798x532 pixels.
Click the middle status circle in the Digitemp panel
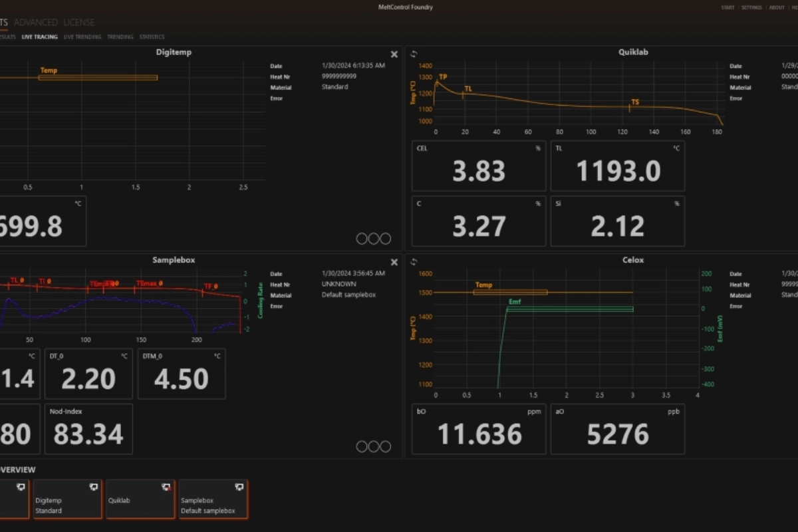[x=374, y=239]
